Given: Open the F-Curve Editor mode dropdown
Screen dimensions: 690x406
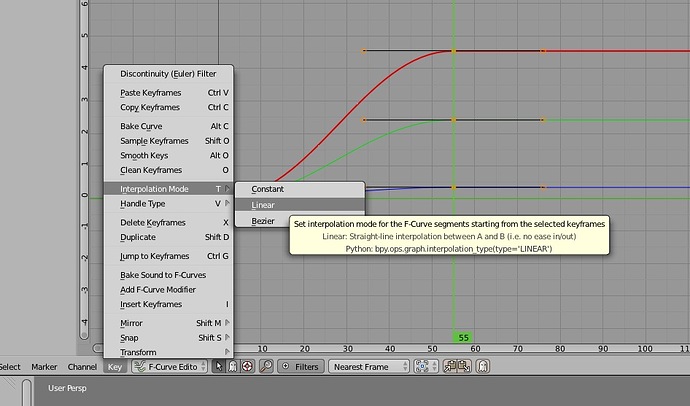Looking at the screenshot, I should (169, 366).
